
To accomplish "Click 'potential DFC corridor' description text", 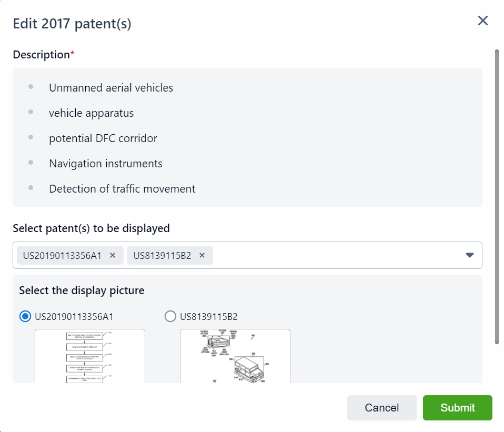I will (103, 138).
